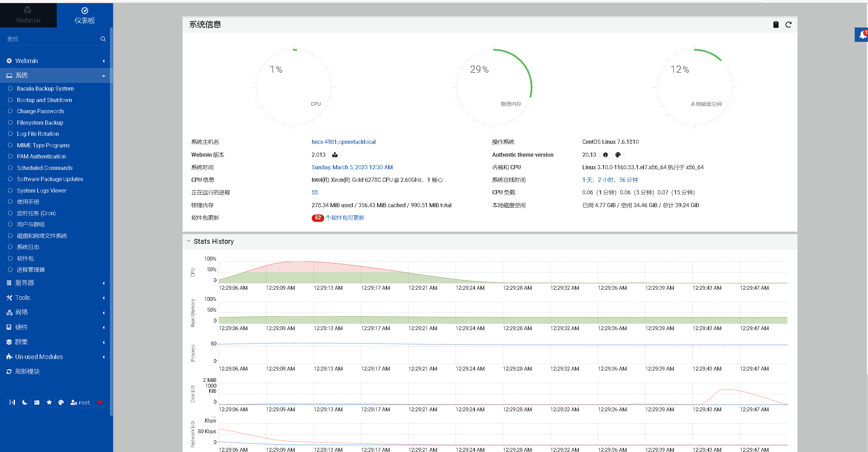This screenshot has height=452, width=868.
Task: Open System Logs Viewer module
Action: click(x=42, y=190)
